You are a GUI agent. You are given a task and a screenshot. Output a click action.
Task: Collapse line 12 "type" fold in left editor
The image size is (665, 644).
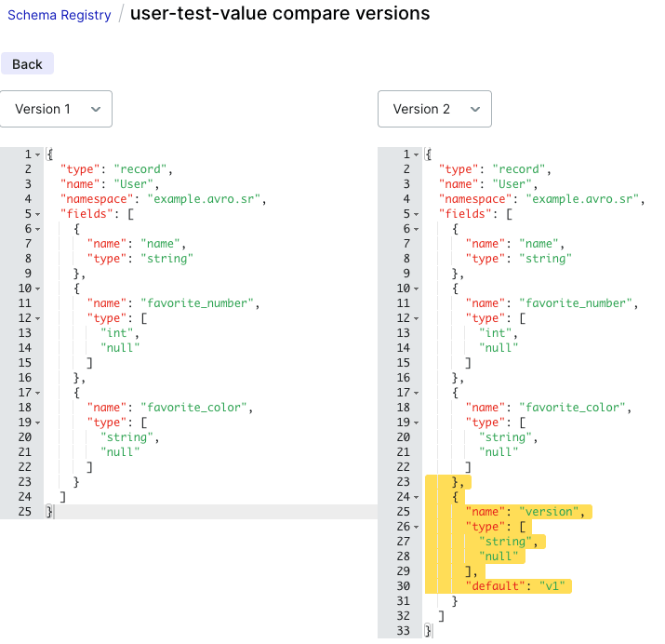click(38, 318)
